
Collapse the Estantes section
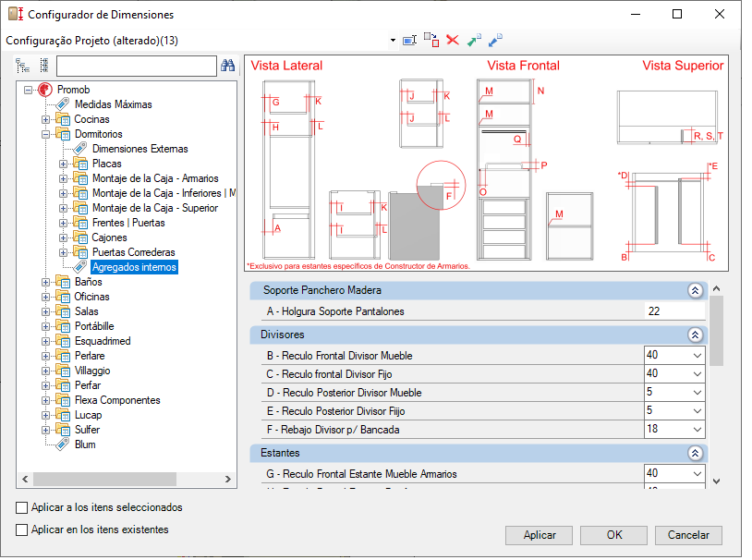(x=695, y=453)
